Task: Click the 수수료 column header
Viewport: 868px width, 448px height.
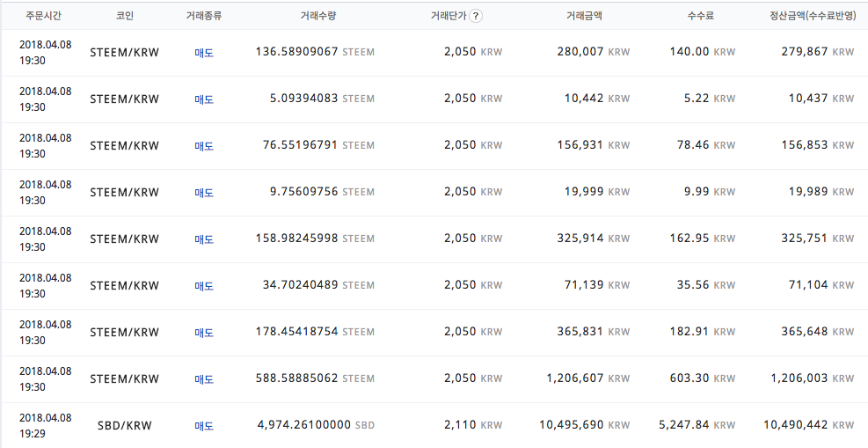Action: (701, 16)
